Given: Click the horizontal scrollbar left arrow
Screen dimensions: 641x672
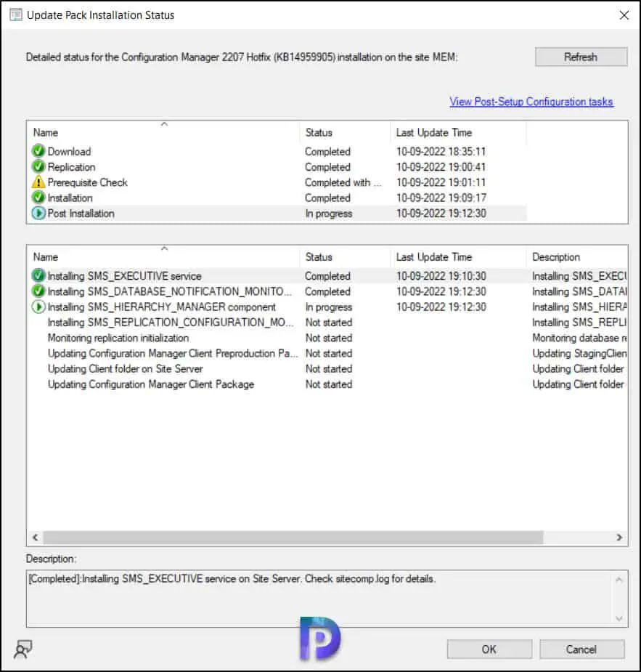Looking at the screenshot, I should (35, 537).
